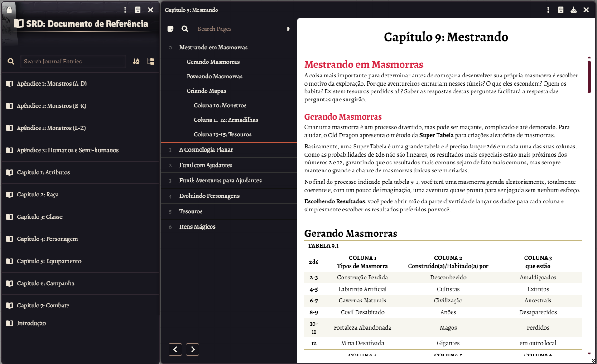
Task: Click the sort entries alphabetically icon
Action: click(136, 62)
